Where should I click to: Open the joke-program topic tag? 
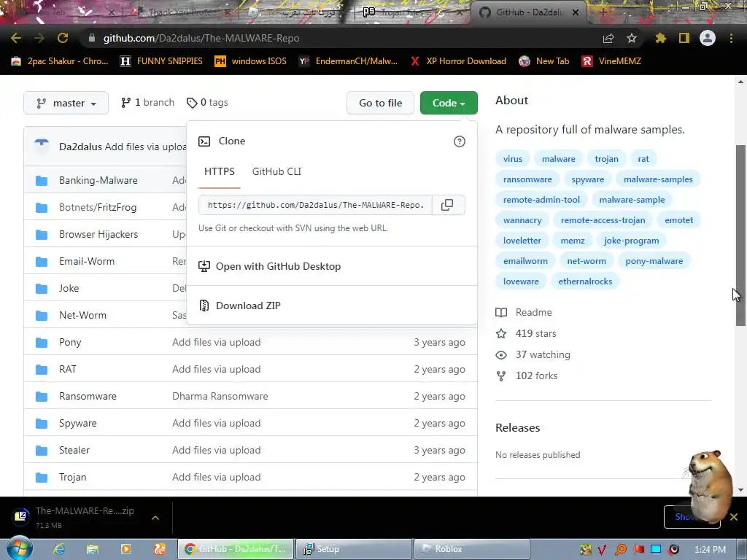pyautogui.click(x=631, y=241)
